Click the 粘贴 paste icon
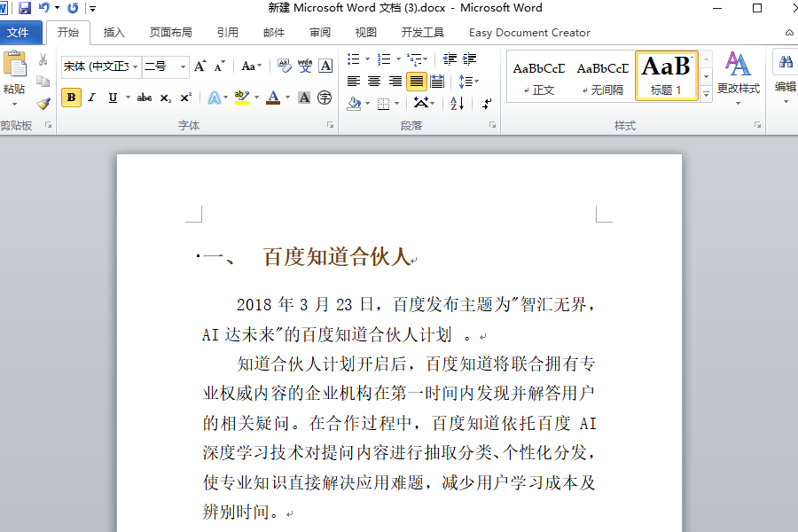The height and width of the screenshot is (532, 798). click(x=15, y=65)
